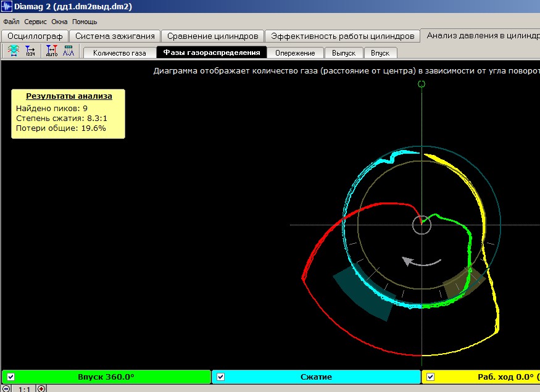Viewport: 540px width, 392px height.
Task: Switch to the Количество газа subtab
Action: (120, 53)
